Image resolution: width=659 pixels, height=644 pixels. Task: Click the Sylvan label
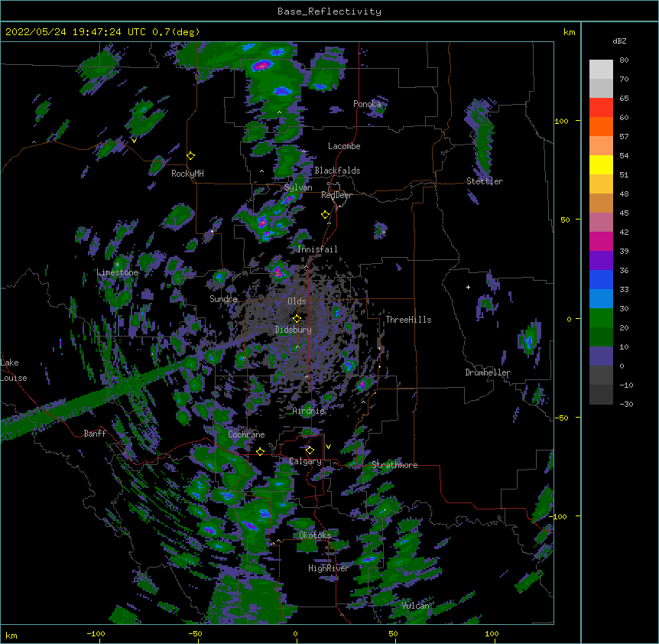coord(298,187)
